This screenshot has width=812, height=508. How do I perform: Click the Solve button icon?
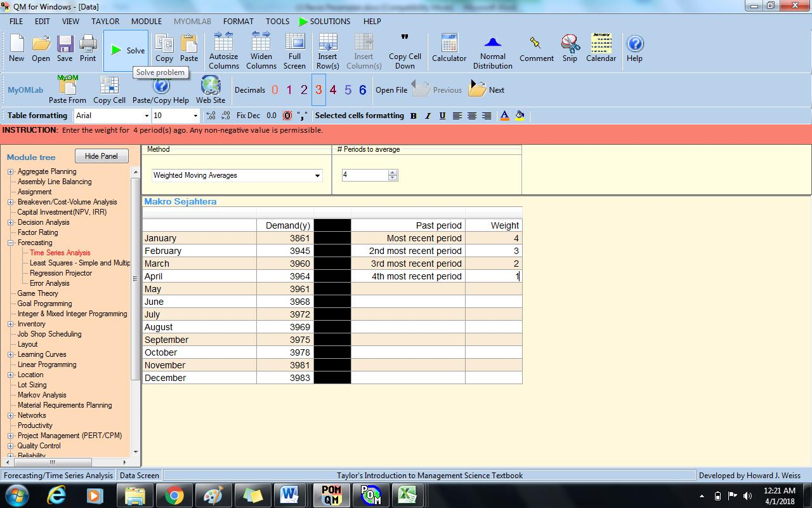pos(116,50)
